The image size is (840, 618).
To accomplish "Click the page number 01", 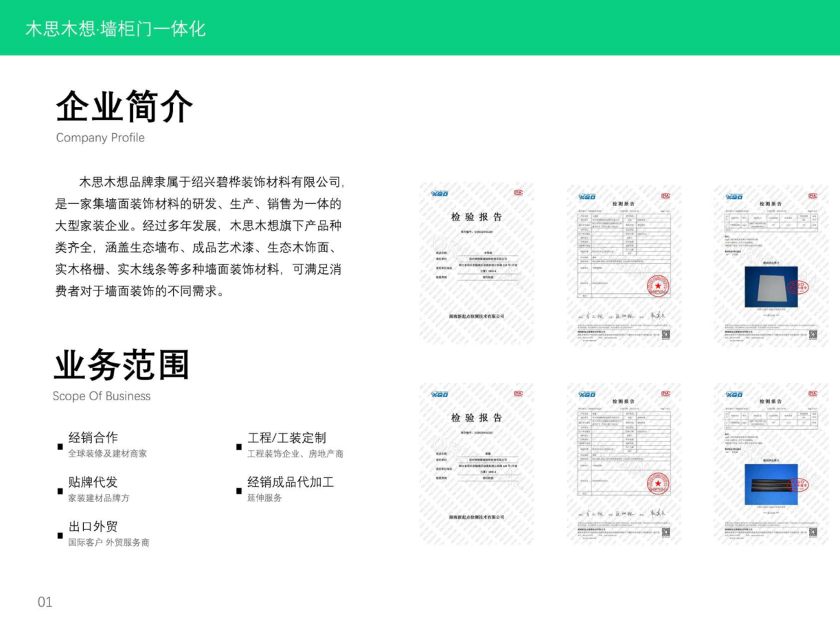I will 45,602.
